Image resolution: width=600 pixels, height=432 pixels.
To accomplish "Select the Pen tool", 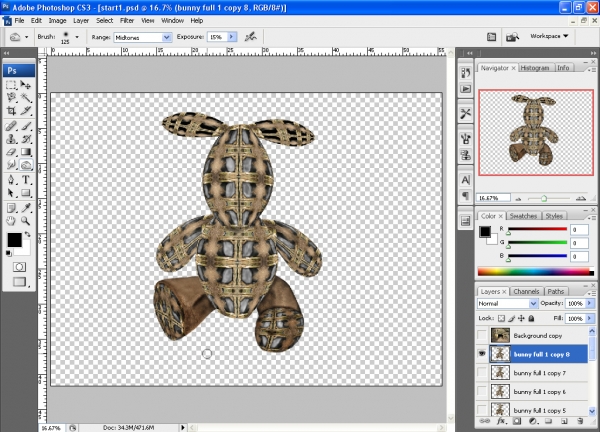I will point(11,180).
